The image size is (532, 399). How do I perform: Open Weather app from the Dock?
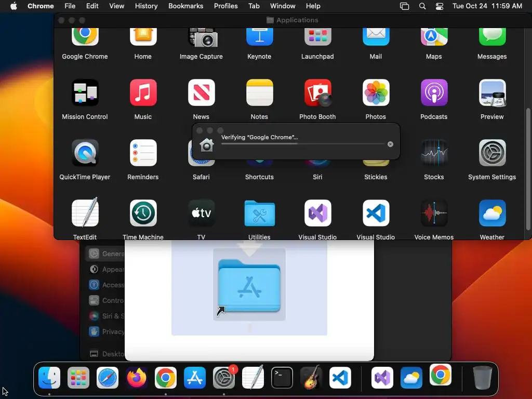411,378
